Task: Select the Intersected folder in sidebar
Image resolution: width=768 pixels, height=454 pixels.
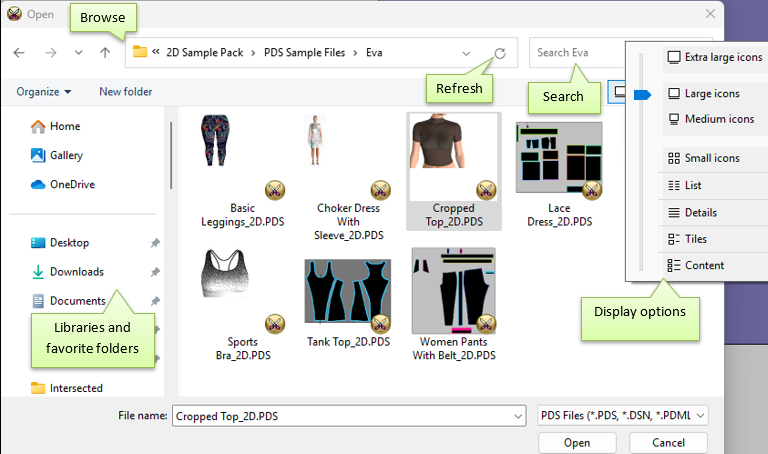Action: [76, 388]
